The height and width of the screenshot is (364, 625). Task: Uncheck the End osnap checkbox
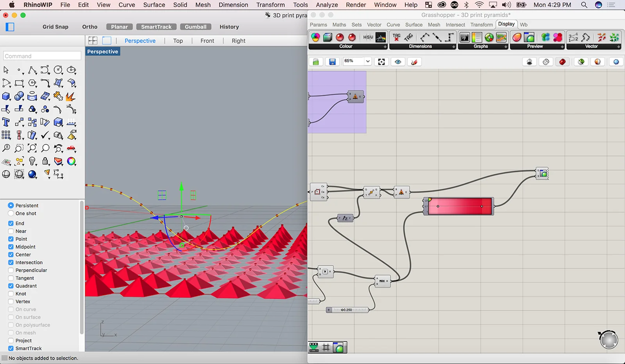click(11, 223)
